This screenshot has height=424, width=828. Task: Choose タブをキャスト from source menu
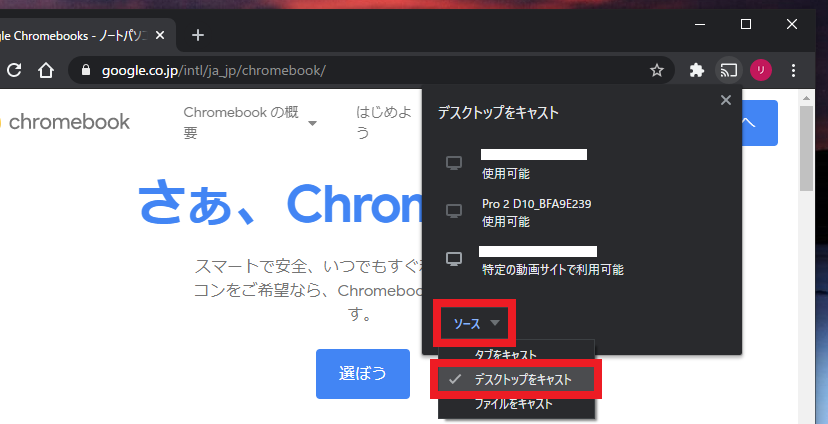coord(505,355)
